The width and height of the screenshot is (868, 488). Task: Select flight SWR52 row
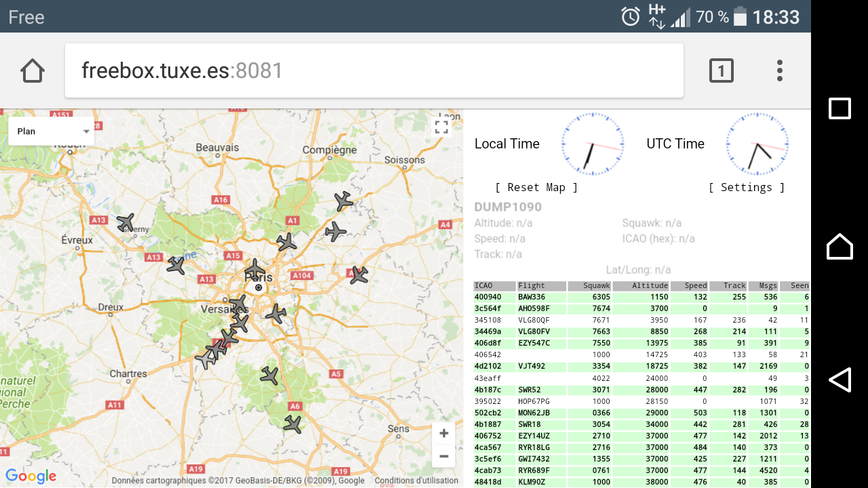(642, 390)
